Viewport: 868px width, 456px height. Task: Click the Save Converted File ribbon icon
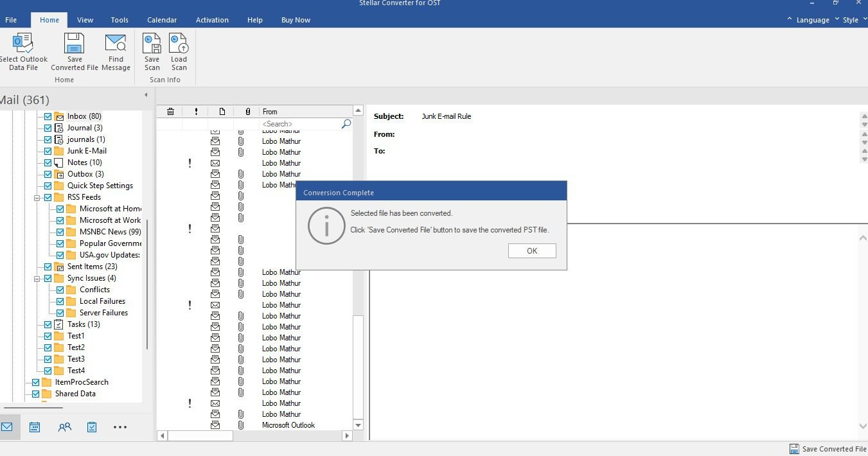click(x=75, y=44)
